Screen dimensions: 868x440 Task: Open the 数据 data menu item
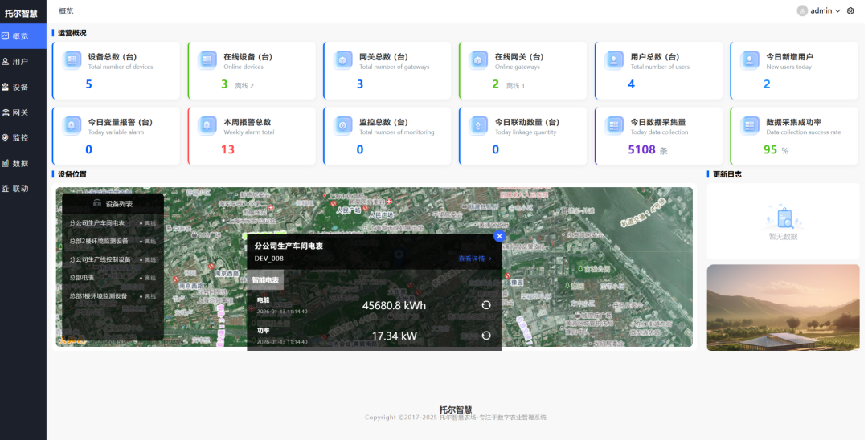click(23, 163)
